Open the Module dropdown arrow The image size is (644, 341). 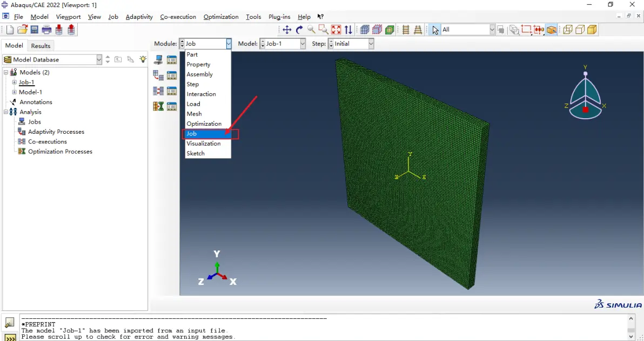[229, 44]
